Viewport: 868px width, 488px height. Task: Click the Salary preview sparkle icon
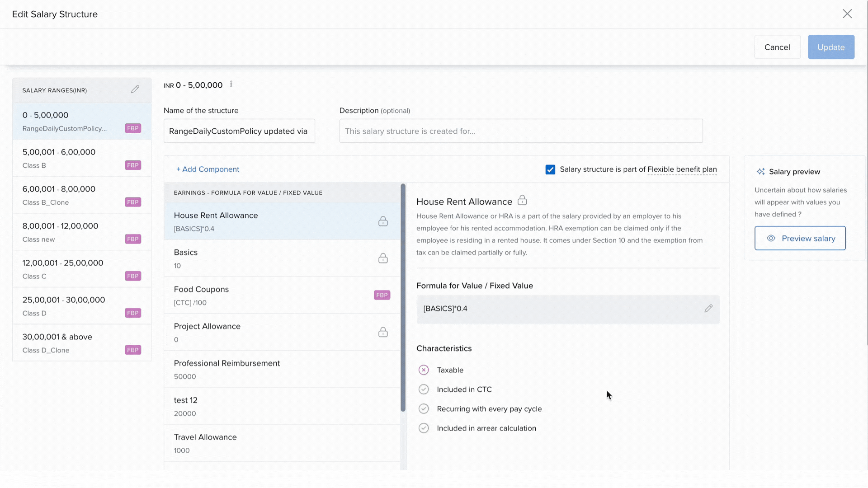(x=760, y=172)
